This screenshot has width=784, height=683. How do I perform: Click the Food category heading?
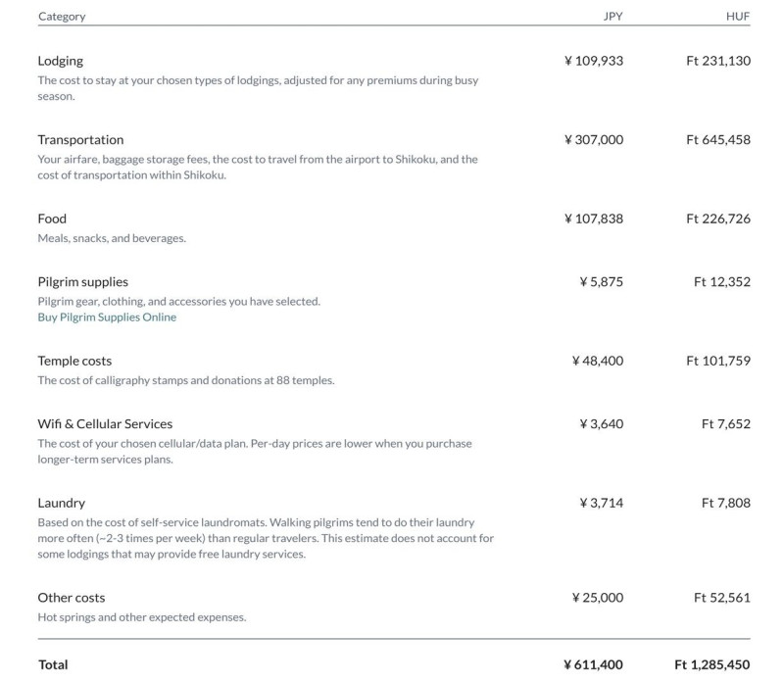(x=52, y=219)
